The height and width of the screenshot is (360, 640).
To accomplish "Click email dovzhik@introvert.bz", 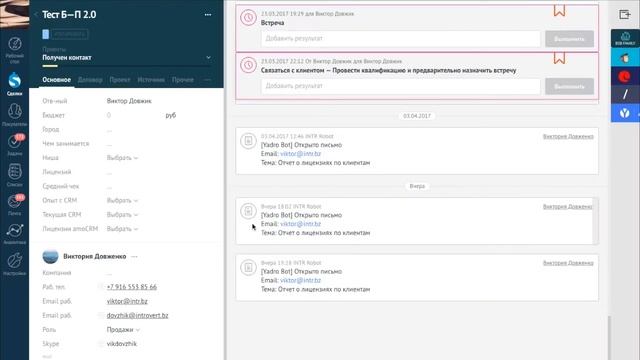I will pos(138,316).
